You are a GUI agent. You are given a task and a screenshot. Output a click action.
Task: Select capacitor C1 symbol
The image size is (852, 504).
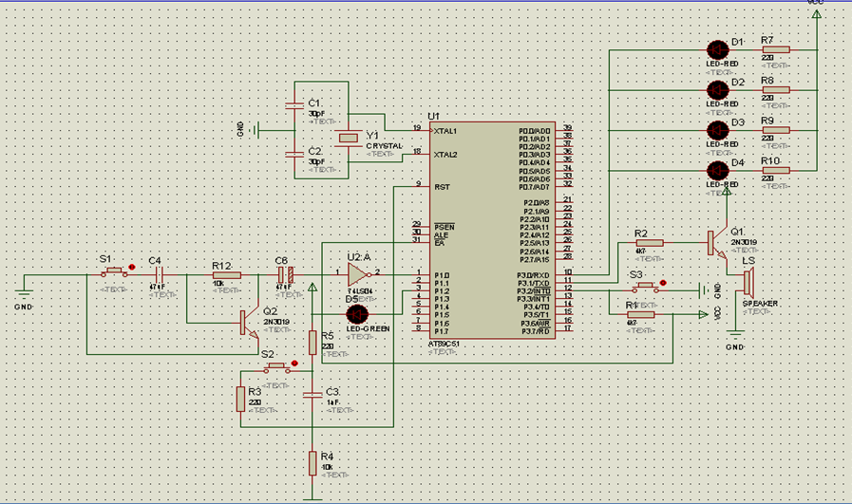(294, 106)
